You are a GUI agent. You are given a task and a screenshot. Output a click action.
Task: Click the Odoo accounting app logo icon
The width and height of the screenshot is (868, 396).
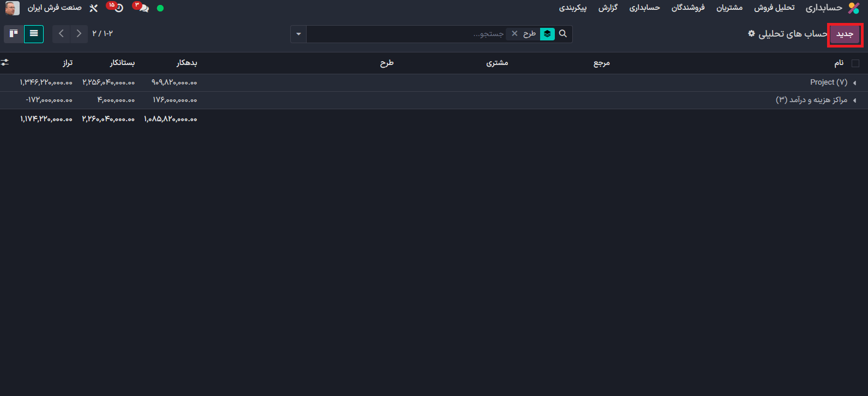(853, 8)
